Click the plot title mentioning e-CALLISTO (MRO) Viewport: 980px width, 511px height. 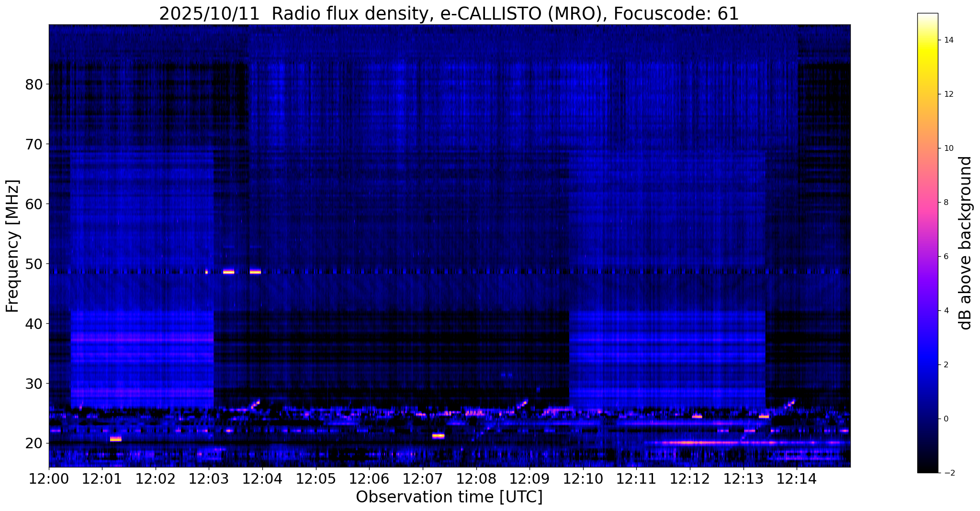(449, 14)
